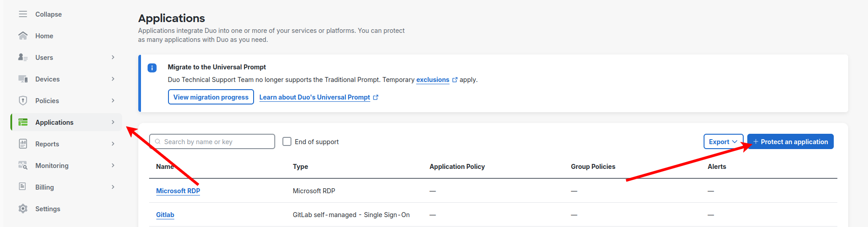Image resolution: width=868 pixels, height=227 pixels.
Task: Click the Settings gear icon
Action: [x=23, y=209]
